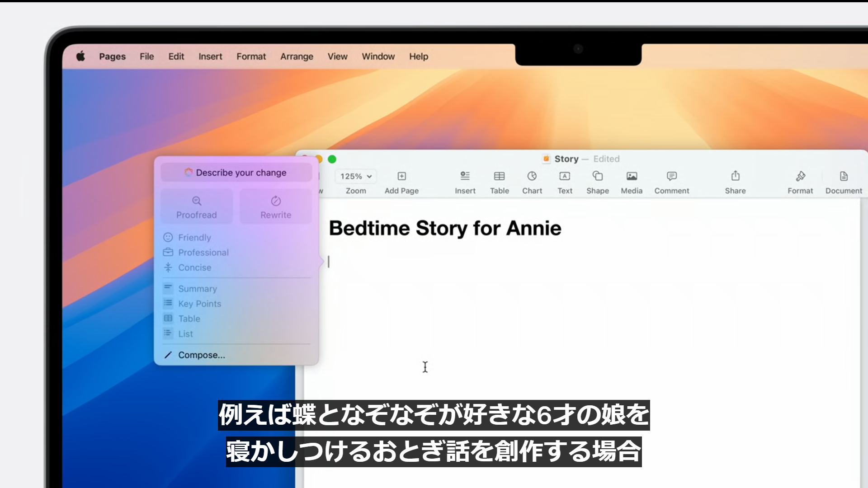Open the Apple menu

(80, 56)
